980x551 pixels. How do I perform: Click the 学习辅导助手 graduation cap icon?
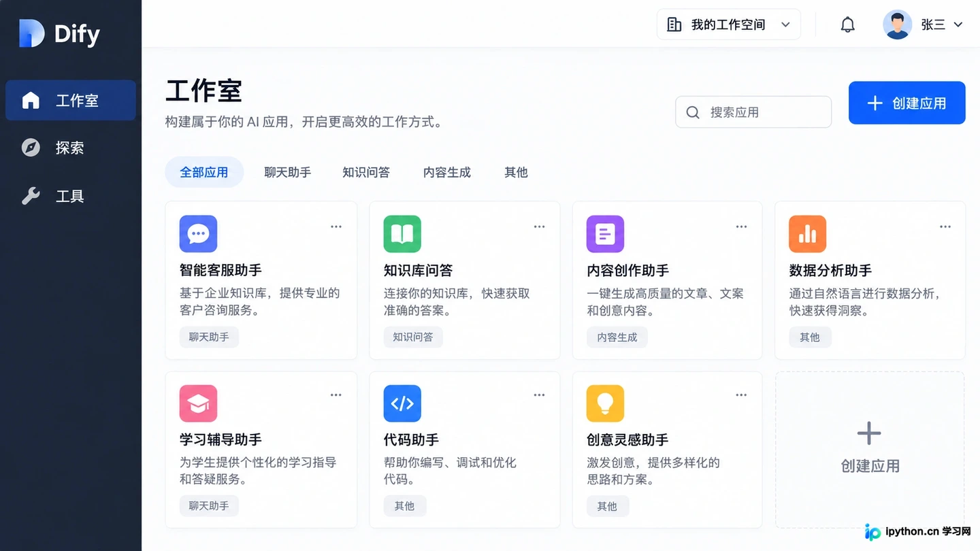point(198,403)
